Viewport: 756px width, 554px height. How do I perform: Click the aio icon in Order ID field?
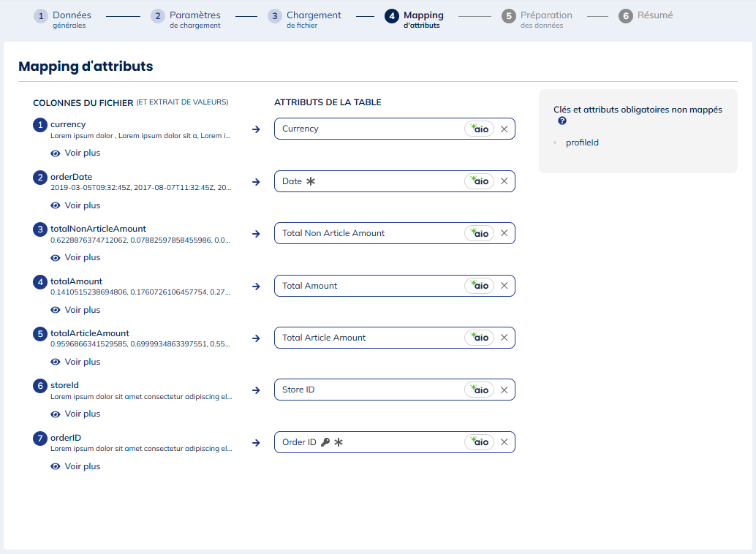(479, 442)
